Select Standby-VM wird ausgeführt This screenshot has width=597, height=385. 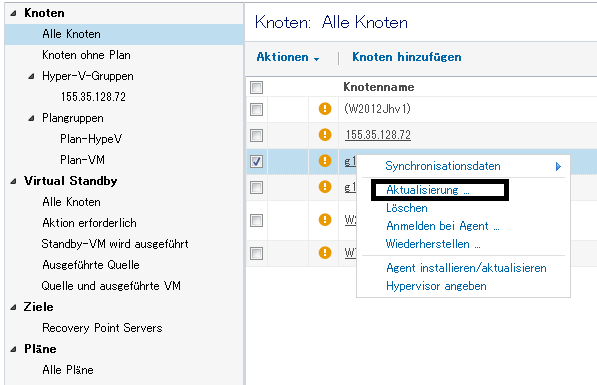115,244
